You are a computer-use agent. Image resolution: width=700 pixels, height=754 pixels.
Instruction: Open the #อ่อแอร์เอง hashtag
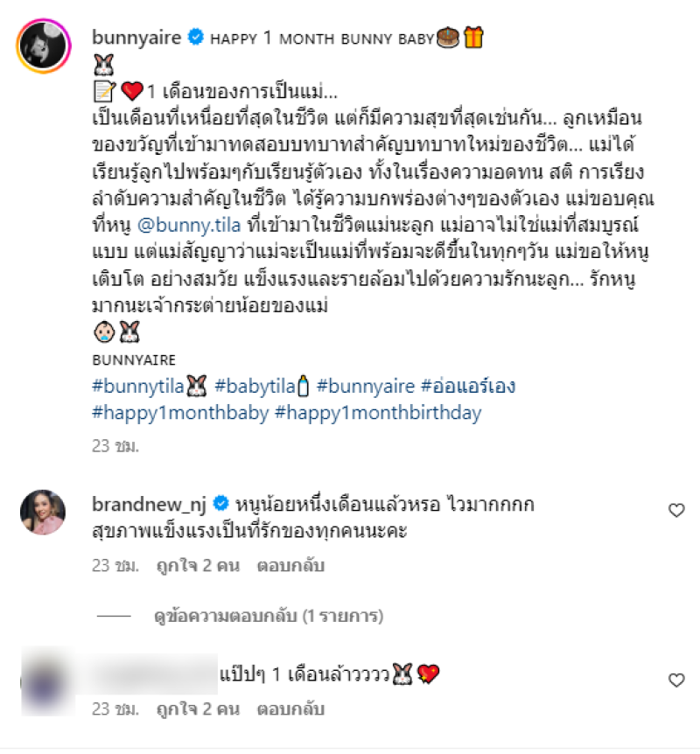[468, 387]
